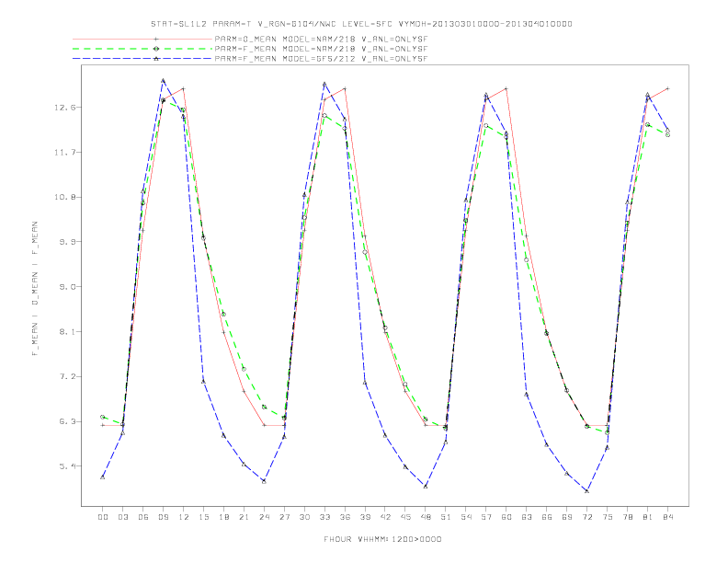Click x-axis hour label 00
The height and width of the screenshot is (563, 728).
click(x=103, y=517)
